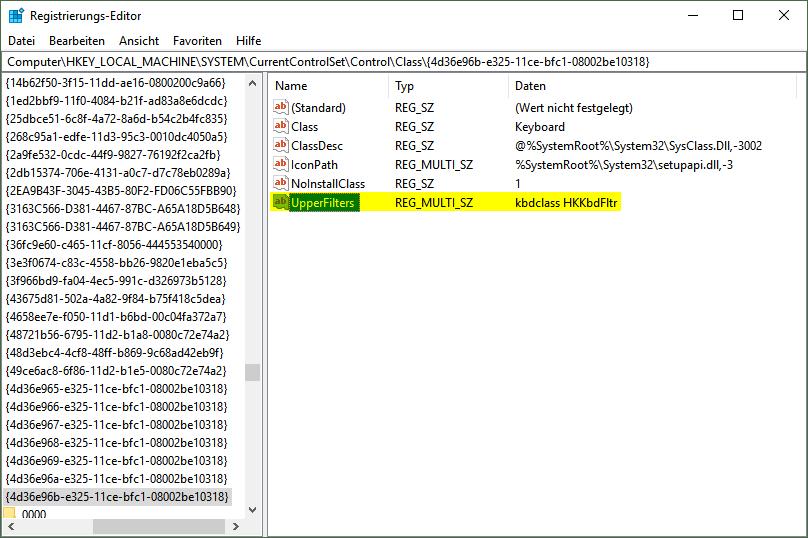Click the NoInstallClass value name
808x538 pixels.
(328, 184)
